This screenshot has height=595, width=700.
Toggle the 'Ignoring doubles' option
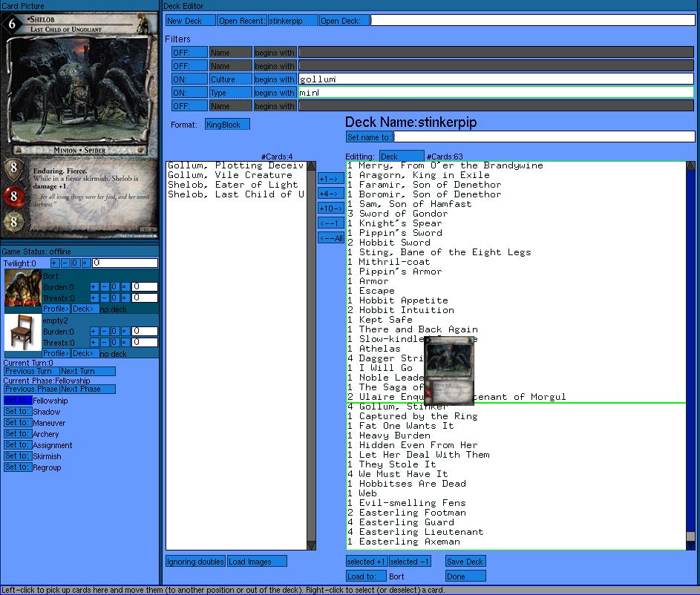[x=195, y=561]
